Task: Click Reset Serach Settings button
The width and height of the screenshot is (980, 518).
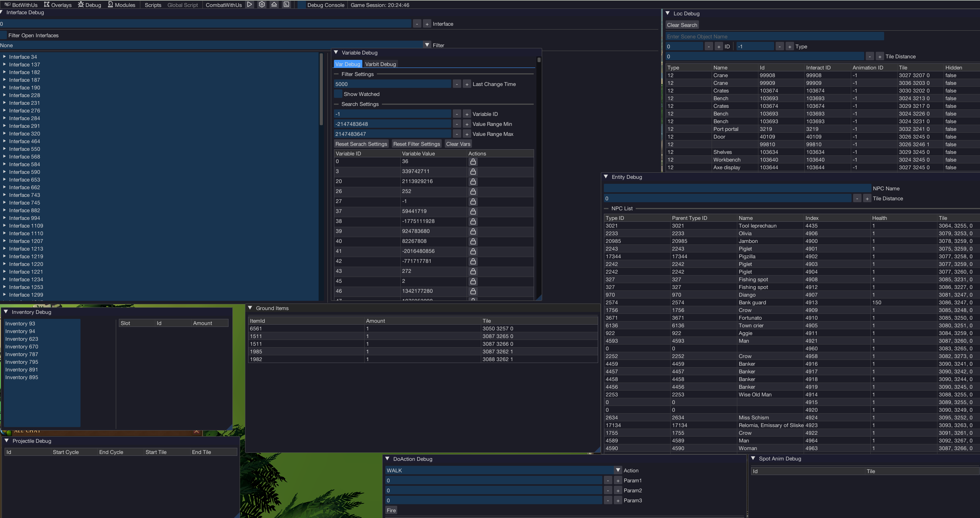Action: [x=361, y=144]
